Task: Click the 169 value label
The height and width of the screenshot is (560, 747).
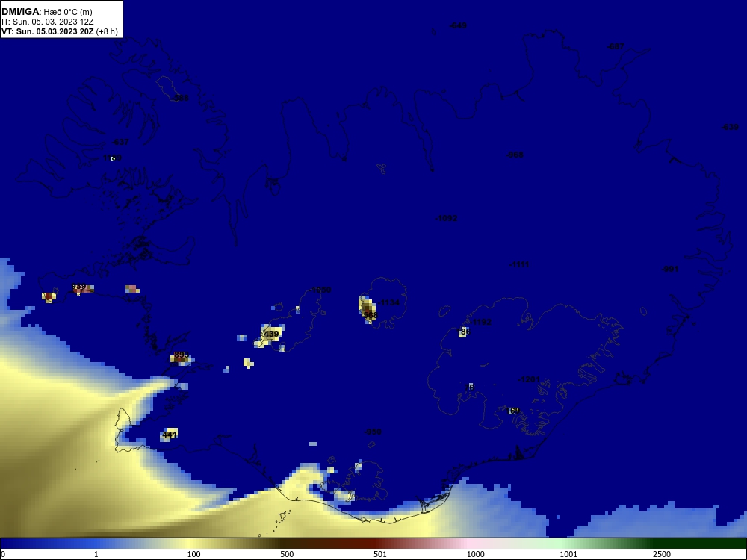Action: click(512, 411)
